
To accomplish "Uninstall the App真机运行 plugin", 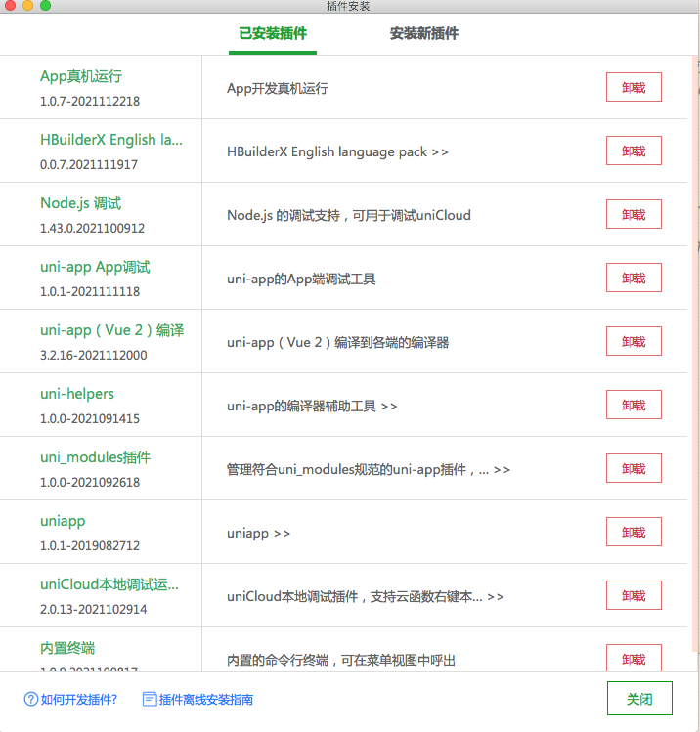I will pos(634,87).
